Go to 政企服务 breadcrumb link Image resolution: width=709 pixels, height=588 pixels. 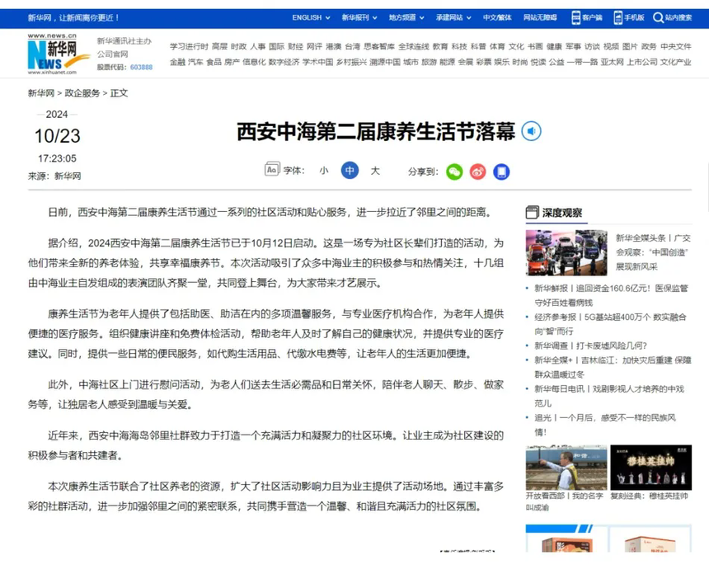(82, 93)
